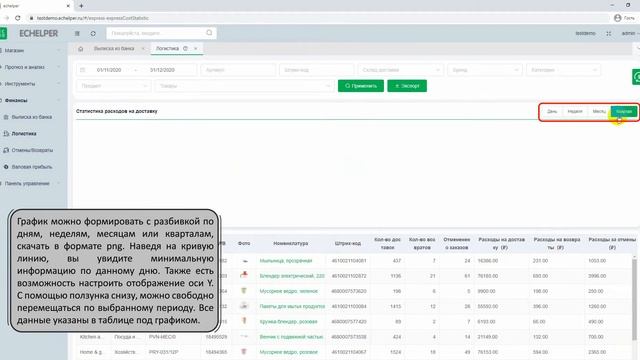
Task: Open Товары dropdown
Action: coord(244,86)
